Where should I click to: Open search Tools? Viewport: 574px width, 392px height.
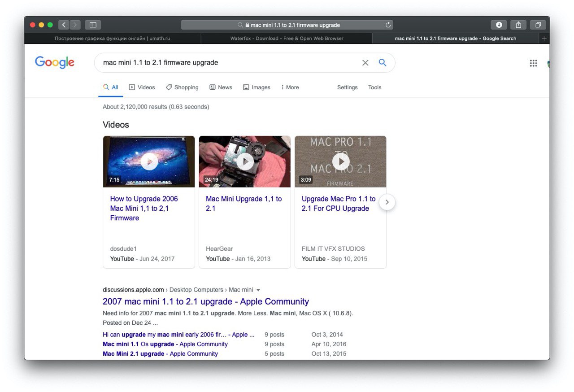tap(375, 87)
